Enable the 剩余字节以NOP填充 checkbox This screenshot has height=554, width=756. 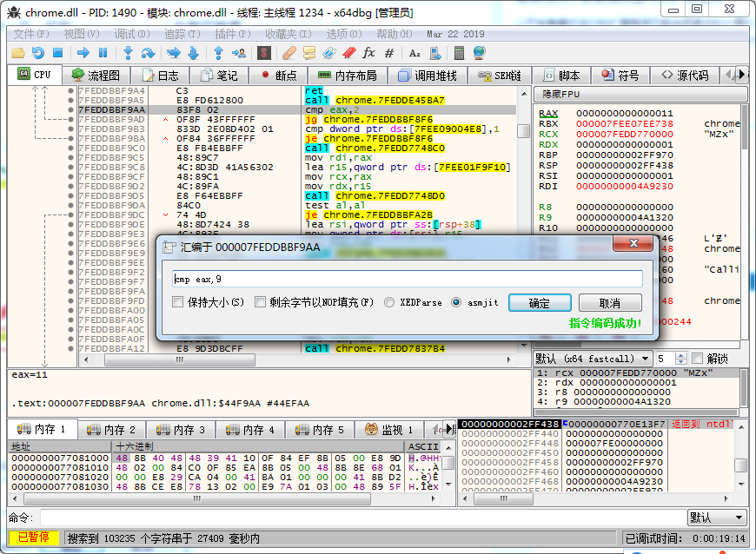[261, 302]
